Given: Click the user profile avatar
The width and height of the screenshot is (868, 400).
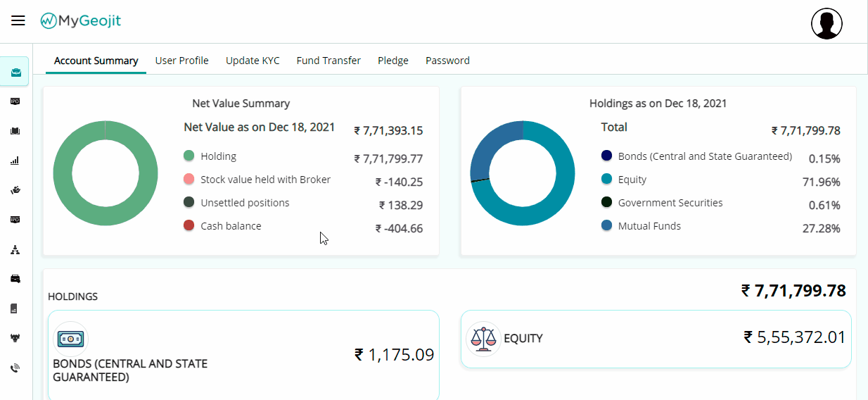Looking at the screenshot, I should pos(826,24).
